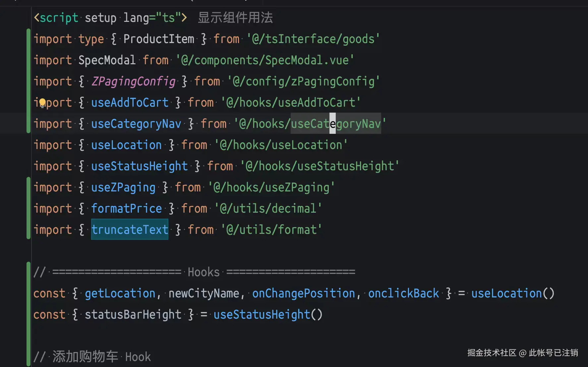Click the italic ZPagingConfig identifier

click(133, 81)
